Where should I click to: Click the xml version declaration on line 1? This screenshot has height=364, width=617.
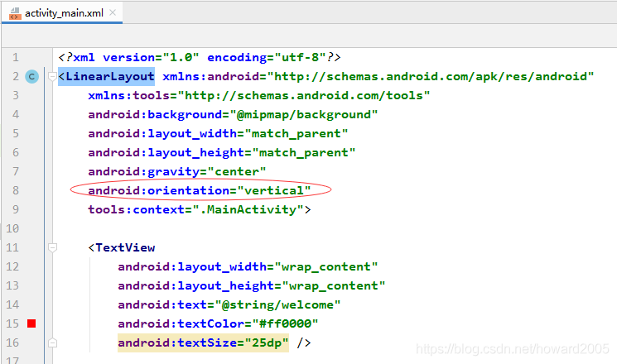[x=200, y=57]
